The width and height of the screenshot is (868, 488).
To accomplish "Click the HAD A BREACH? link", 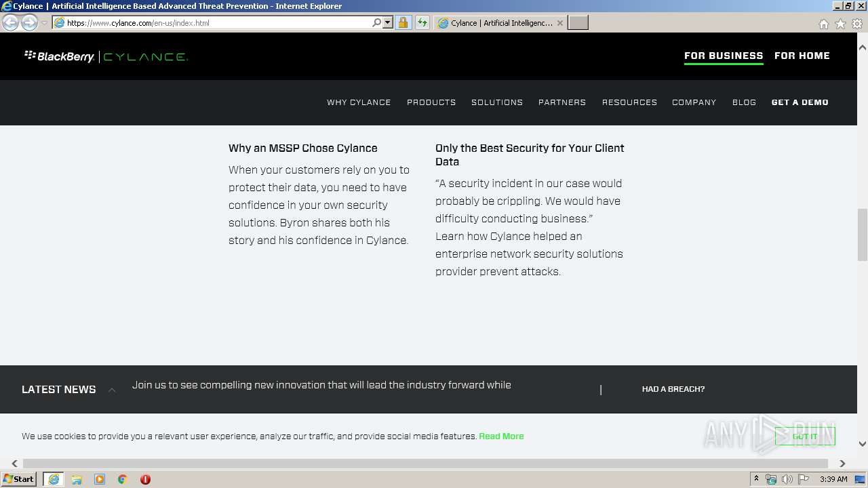I will tap(673, 389).
